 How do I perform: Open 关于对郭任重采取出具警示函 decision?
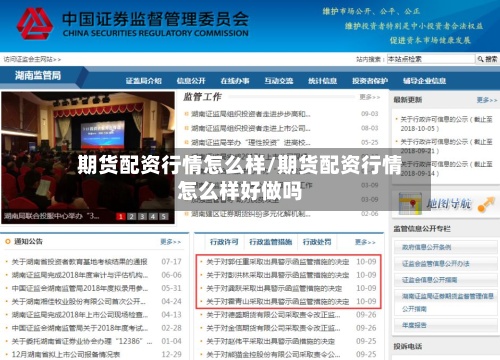point(278,262)
